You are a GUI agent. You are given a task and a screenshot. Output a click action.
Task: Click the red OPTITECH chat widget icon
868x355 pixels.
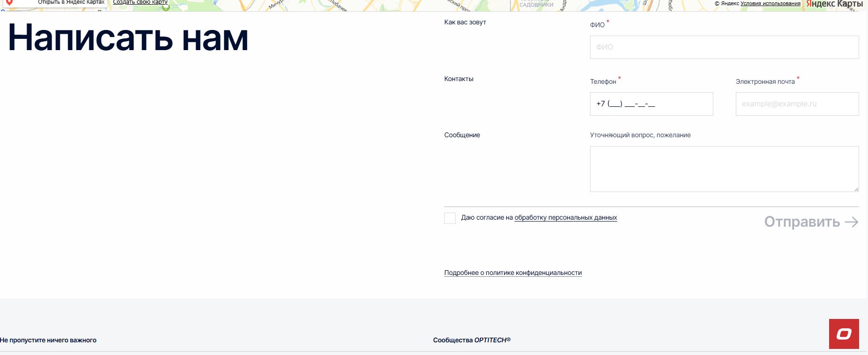844,334
